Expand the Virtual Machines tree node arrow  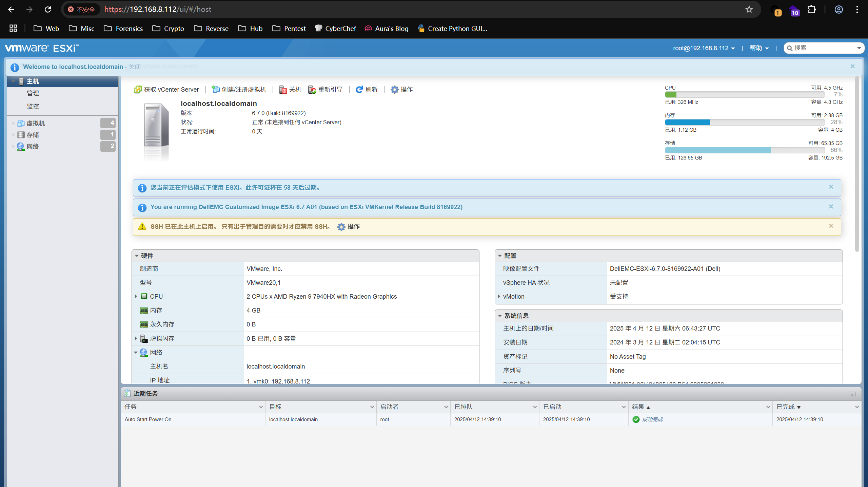pos(13,123)
